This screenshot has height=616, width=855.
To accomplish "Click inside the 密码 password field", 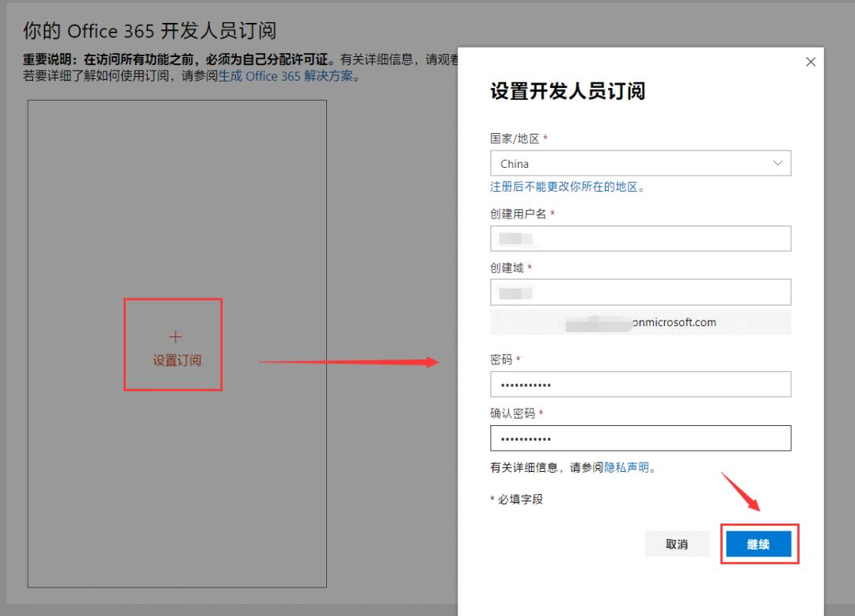I will pos(640,384).
